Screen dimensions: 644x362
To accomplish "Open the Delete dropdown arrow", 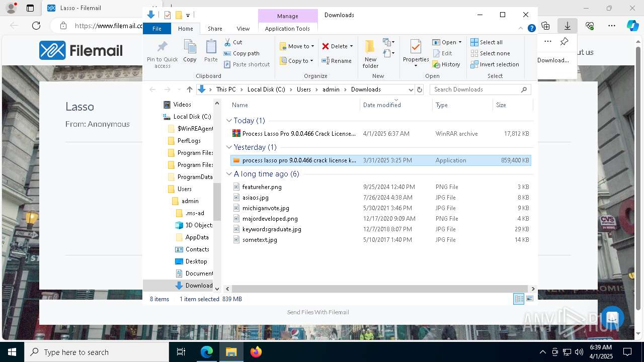I will coord(351,46).
